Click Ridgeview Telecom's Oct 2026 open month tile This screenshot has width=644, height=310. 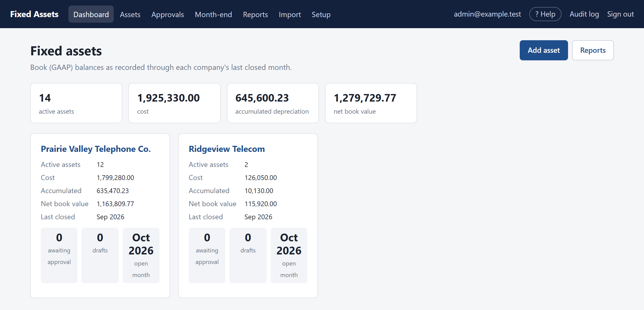[289, 255]
